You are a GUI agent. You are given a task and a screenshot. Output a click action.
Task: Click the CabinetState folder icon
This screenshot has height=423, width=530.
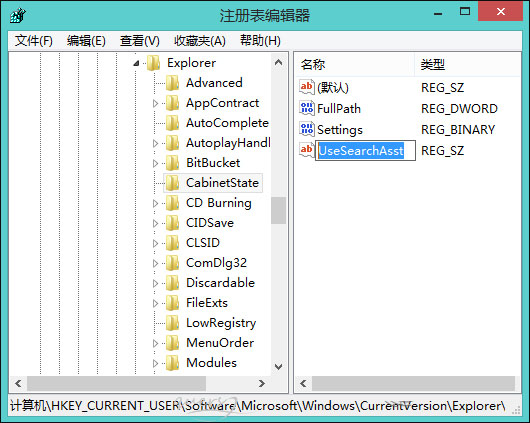point(172,183)
